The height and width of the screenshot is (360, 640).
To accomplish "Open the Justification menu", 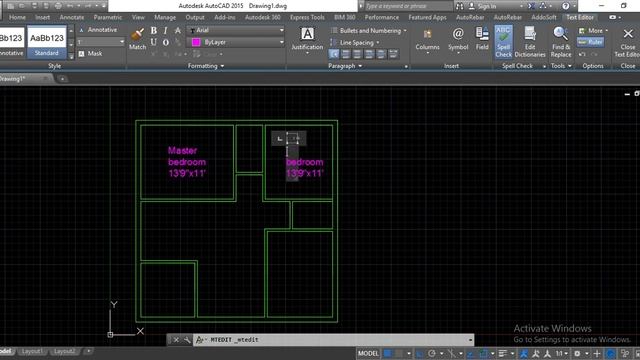I will [307, 40].
